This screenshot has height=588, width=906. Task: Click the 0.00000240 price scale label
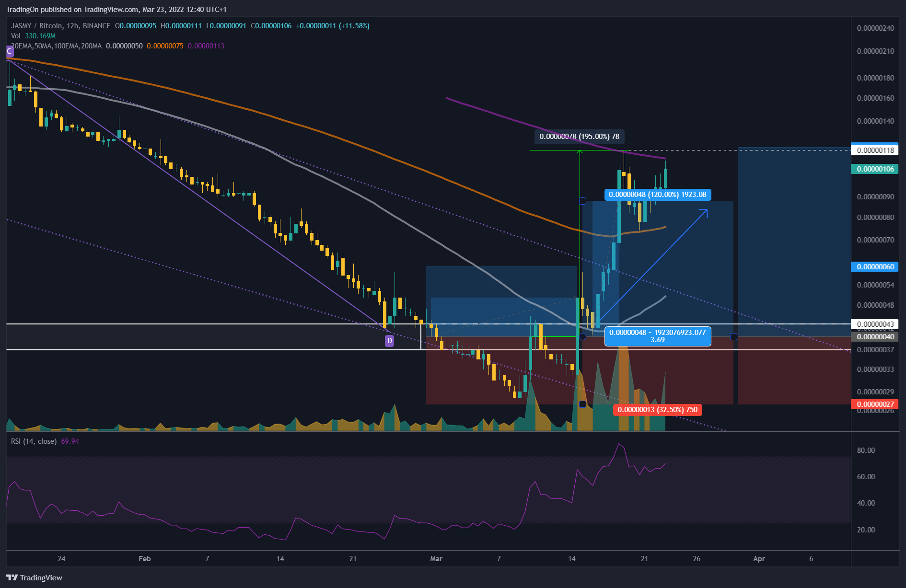[x=875, y=28]
